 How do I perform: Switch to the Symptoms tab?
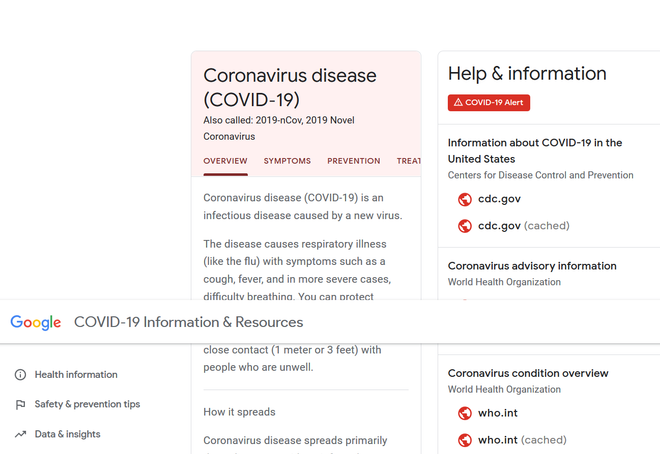pos(287,161)
